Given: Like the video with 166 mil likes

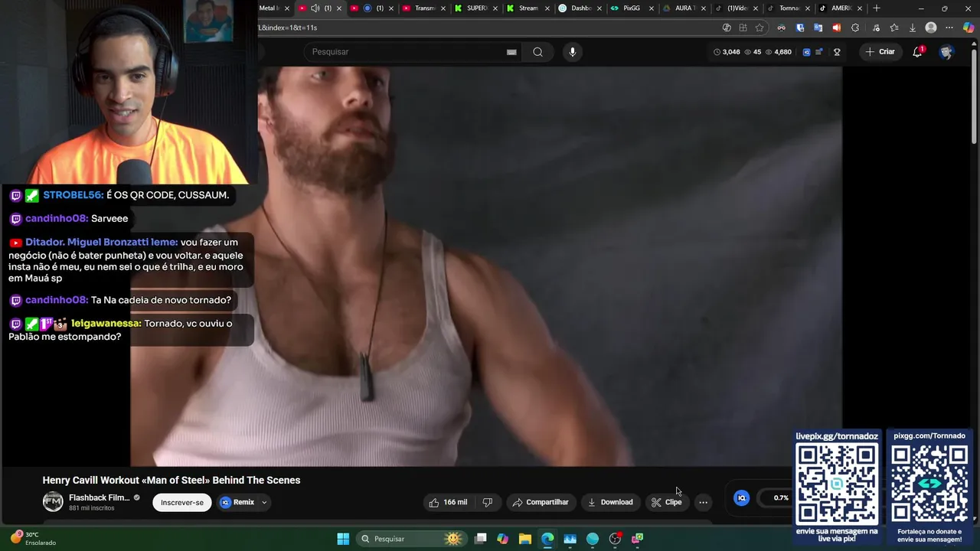Looking at the screenshot, I should (448, 502).
